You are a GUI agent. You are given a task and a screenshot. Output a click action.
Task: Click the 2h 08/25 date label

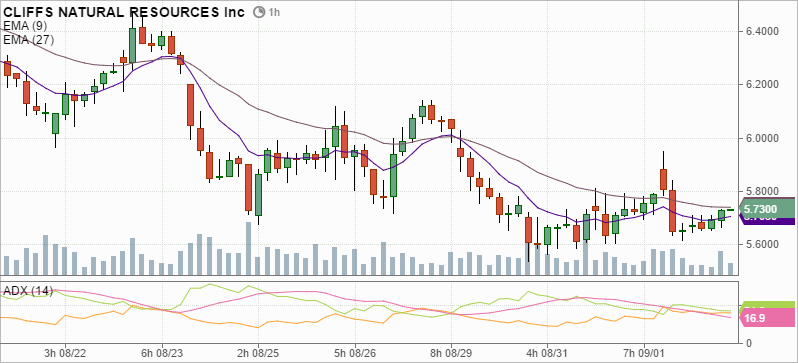(258, 352)
